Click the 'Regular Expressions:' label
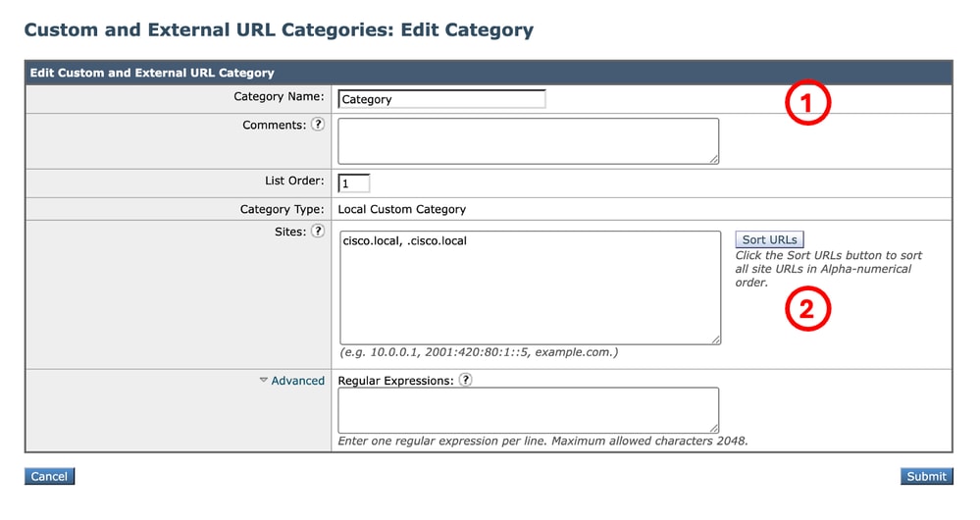Viewport: 980px width, 520px height. (395, 381)
